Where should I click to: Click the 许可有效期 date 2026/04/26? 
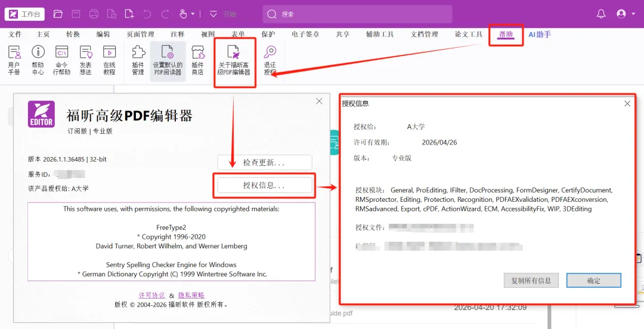(439, 143)
